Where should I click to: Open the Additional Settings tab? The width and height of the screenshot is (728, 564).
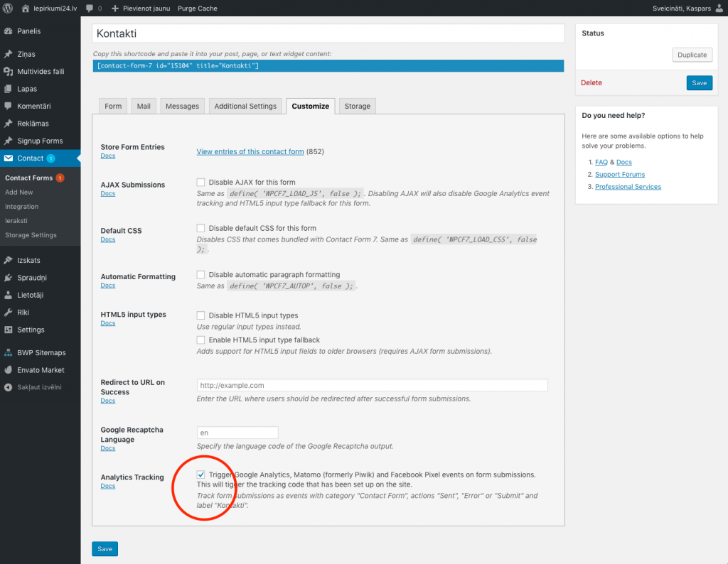tap(245, 106)
